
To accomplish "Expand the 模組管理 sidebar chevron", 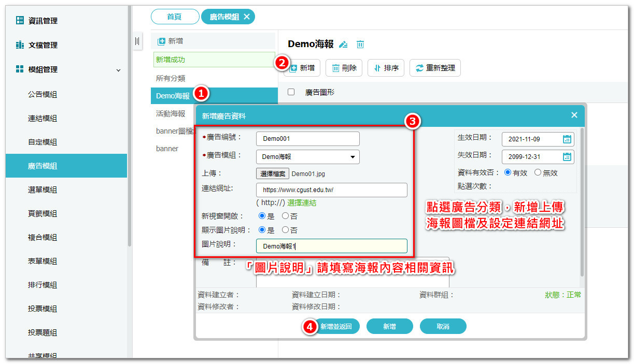I will click(118, 70).
